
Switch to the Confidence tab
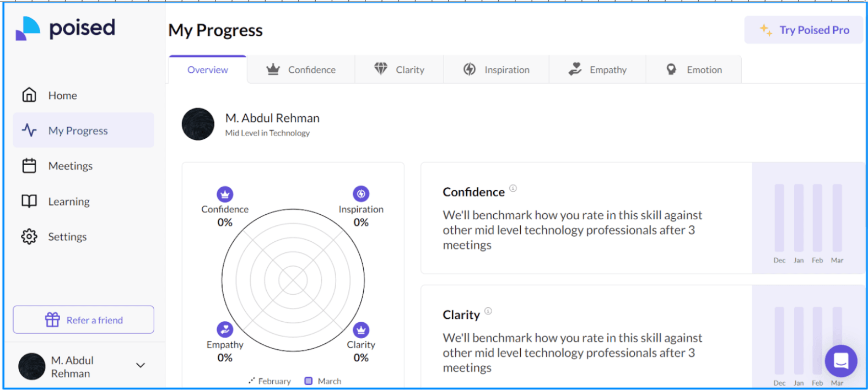pyautogui.click(x=301, y=70)
